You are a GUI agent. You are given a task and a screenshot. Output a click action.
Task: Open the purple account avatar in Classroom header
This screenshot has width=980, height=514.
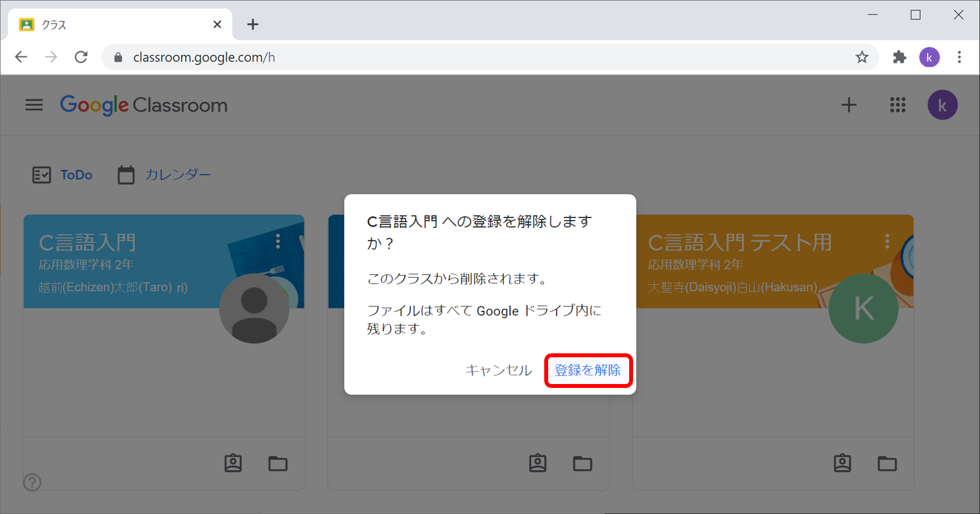[942, 105]
